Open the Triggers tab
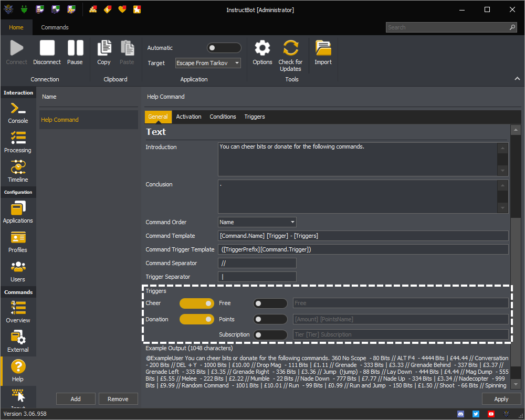 click(x=255, y=117)
